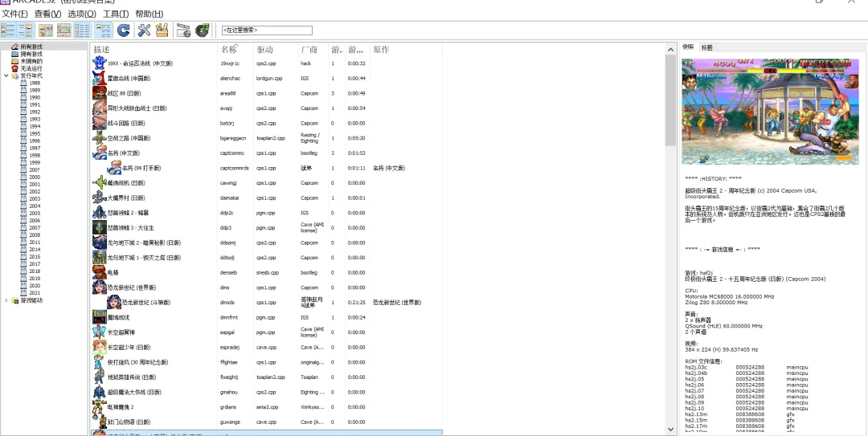
Task: Click the clown icon of the alienchac row
Action: [100, 78]
